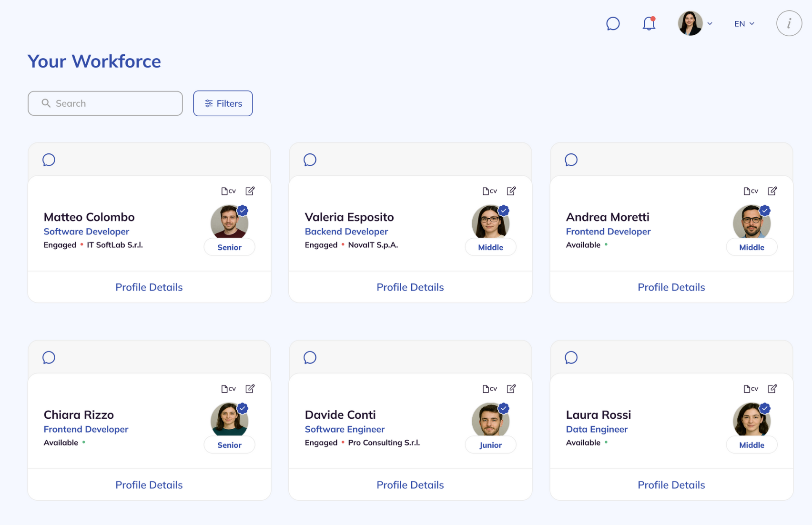View Chiara Rizzo's Profile Details
Screen dimensions: 812x525
click(x=149, y=485)
